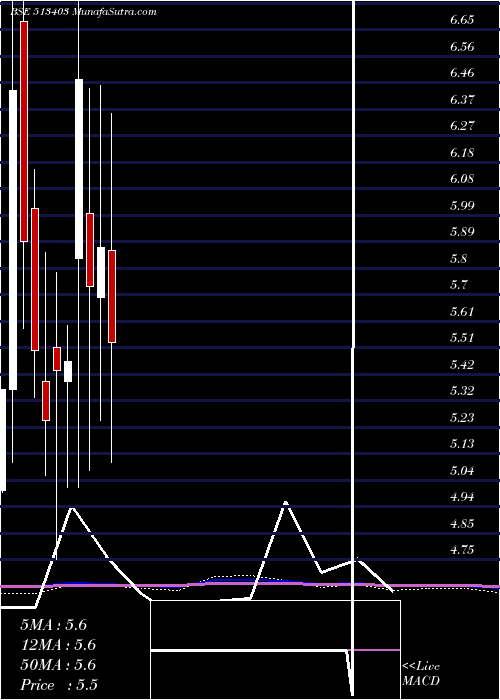Click the 12MA : 5.6 readout
This screenshot has height=700, width=500.
click(x=58, y=645)
